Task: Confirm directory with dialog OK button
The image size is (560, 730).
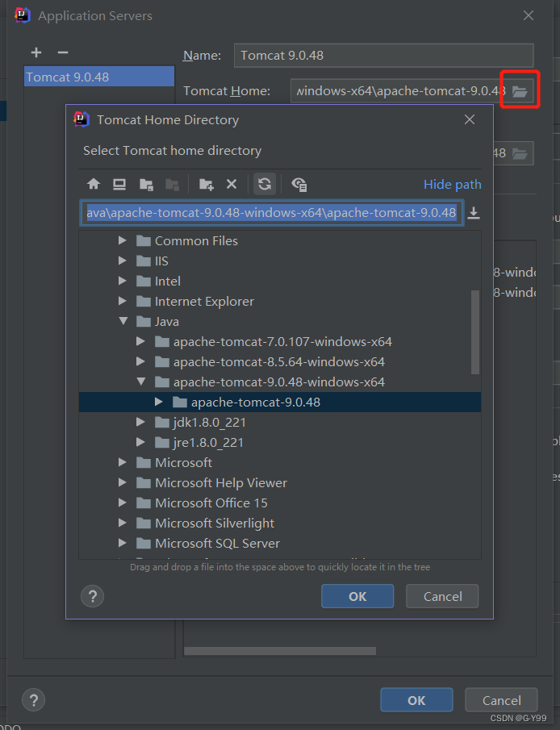Action: (x=357, y=596)
